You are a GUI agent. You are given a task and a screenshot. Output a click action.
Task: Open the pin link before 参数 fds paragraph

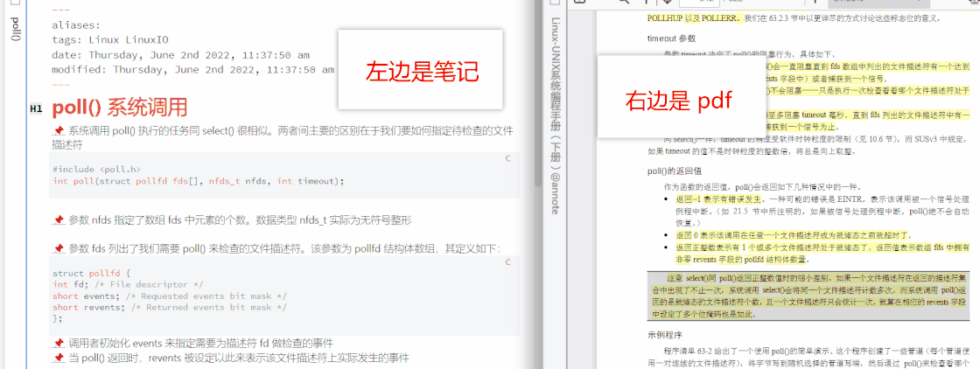tap(59, 249)
